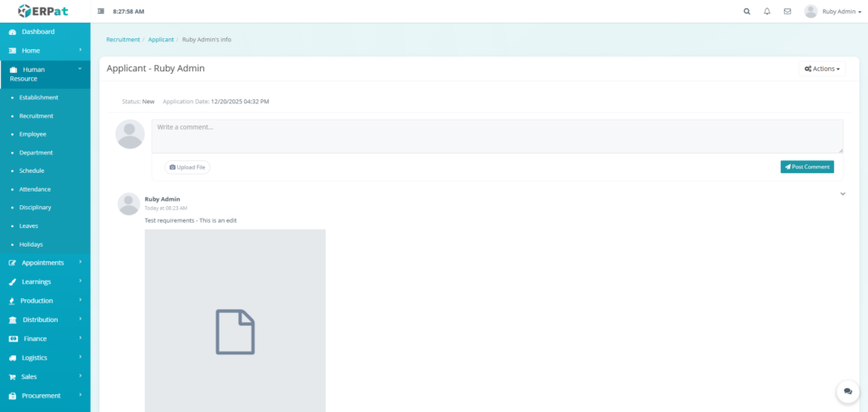Open Recruitment in the sidebar
Viewport: 868px width, 412px height.
coord(36,116)
